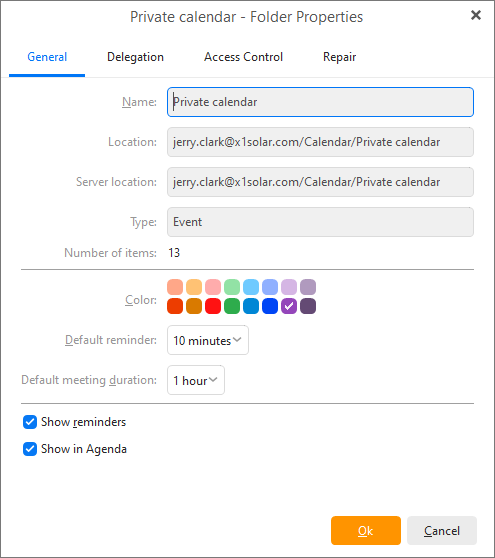
Task: Select the light sky-blue color swatch
Action: click(x=251, y=287)
